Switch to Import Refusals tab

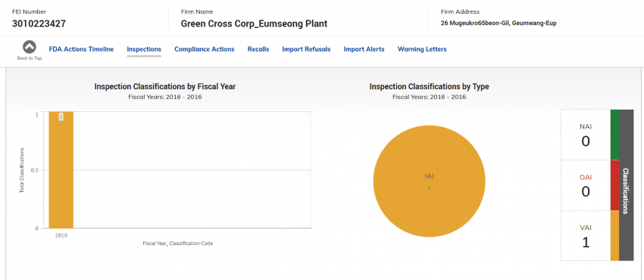tap(306, 49)
